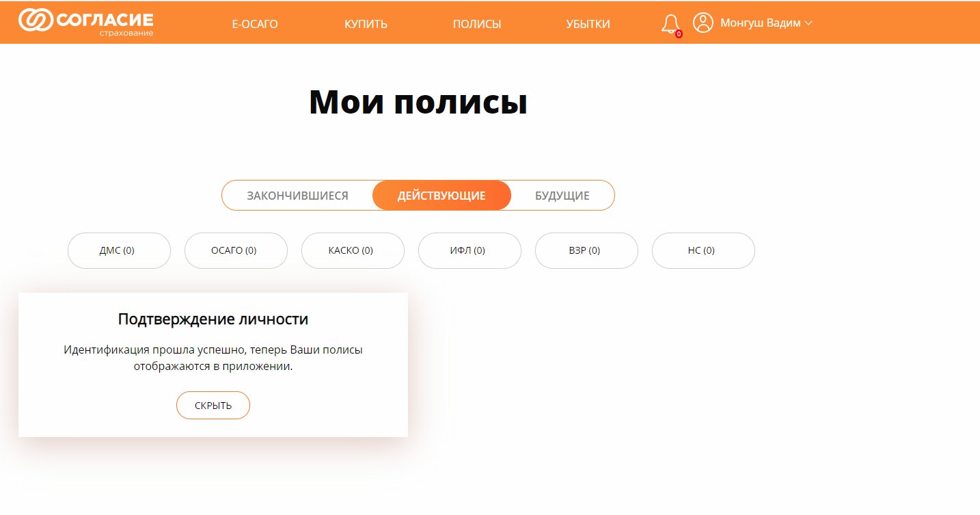Go to the КУПИТЬ section
Image resolution: width=980 pixels, height=515 pixels.
[366, 24]
